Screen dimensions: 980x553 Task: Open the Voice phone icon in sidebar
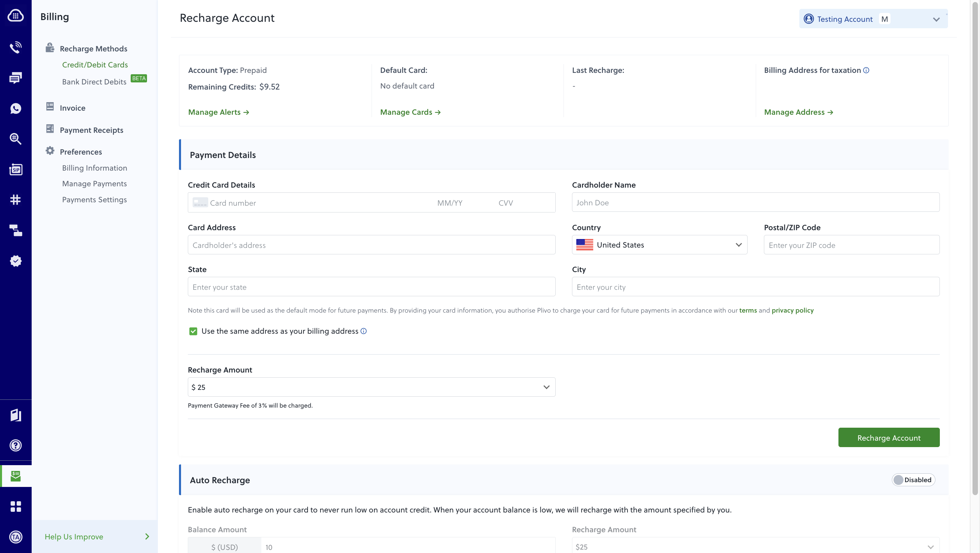pos(16,48)
